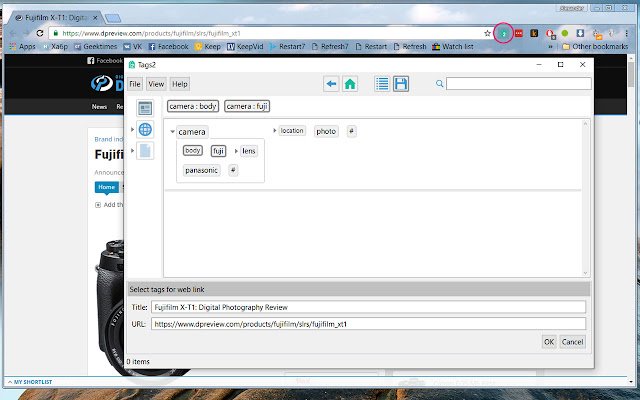
Task: Remove the 'camera : body' selected tag chip
Action: click(x=193, y=106)
